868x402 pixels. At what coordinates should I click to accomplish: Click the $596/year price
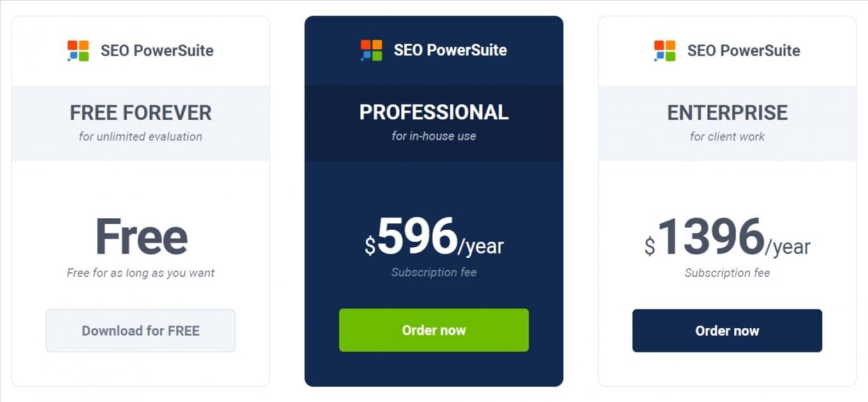[434, 239]
